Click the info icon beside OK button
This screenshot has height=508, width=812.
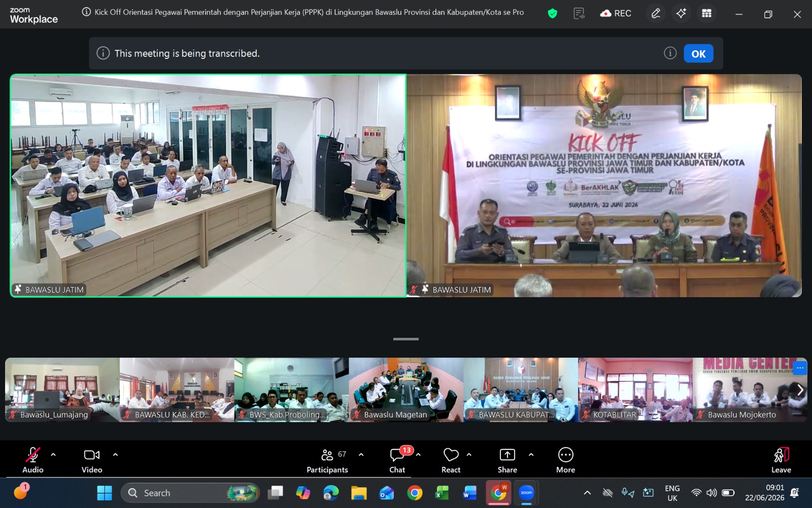670,53
